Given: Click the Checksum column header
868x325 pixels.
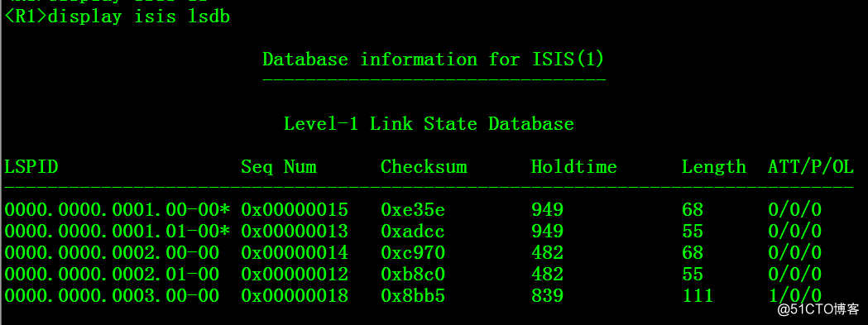Looking at the screenshot, I should tap(424, 167).
